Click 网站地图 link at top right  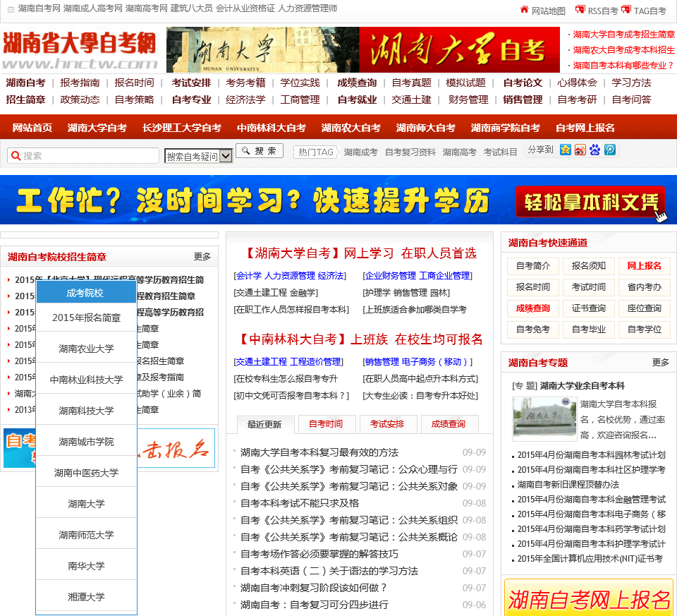click(x=549, y=11)
